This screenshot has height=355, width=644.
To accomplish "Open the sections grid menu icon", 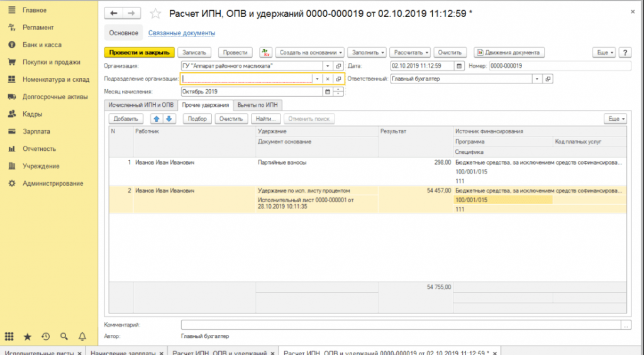I will click(9, 336).
